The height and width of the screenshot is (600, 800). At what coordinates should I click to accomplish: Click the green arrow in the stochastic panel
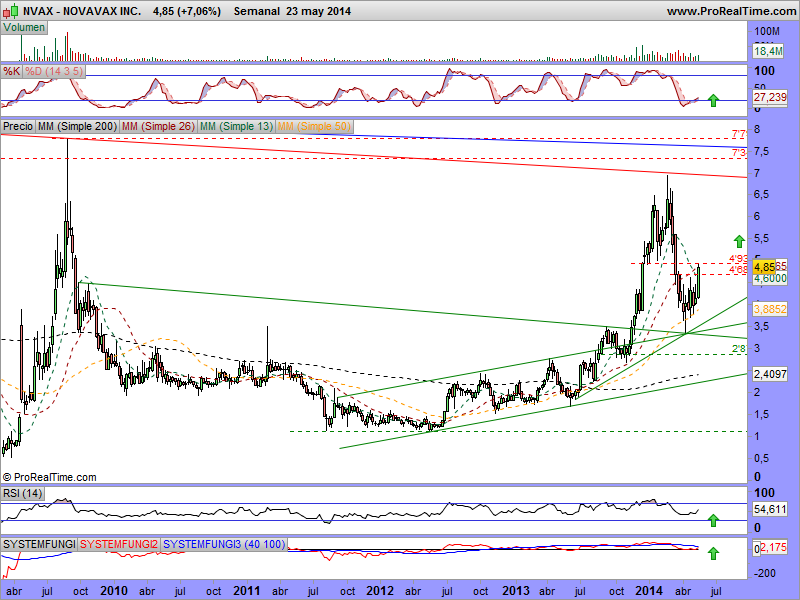point(713,101)
